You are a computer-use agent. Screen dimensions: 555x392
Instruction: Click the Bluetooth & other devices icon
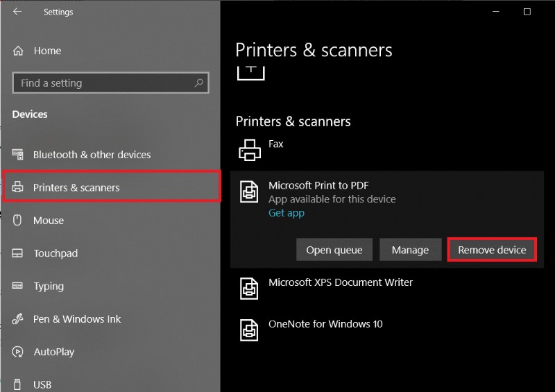pos(18,155)
